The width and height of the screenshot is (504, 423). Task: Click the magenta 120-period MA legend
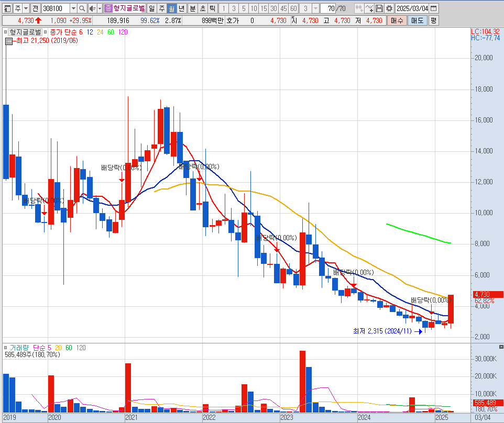(x=123, y=32)
